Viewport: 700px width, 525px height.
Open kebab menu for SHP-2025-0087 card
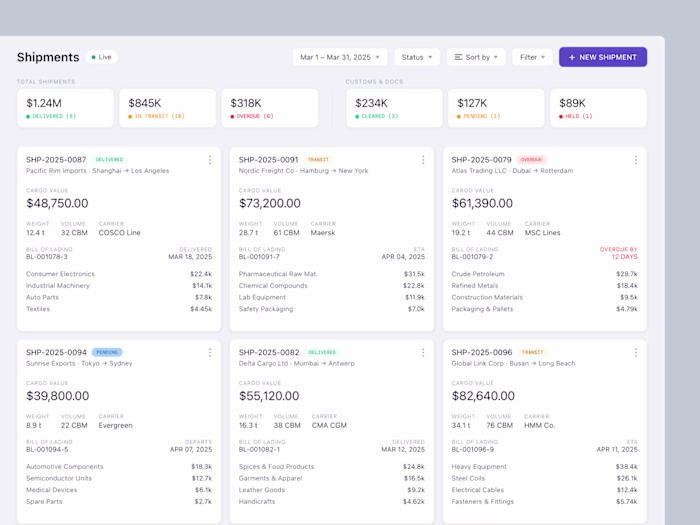coord(210,160)
